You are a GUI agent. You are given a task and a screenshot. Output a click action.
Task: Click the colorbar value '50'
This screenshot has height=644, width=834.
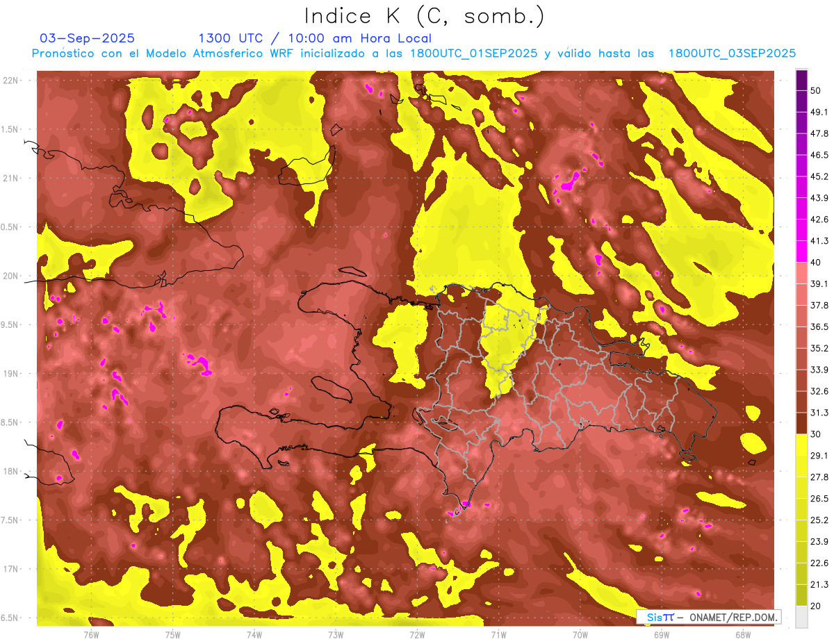click(x=816, y=91)
